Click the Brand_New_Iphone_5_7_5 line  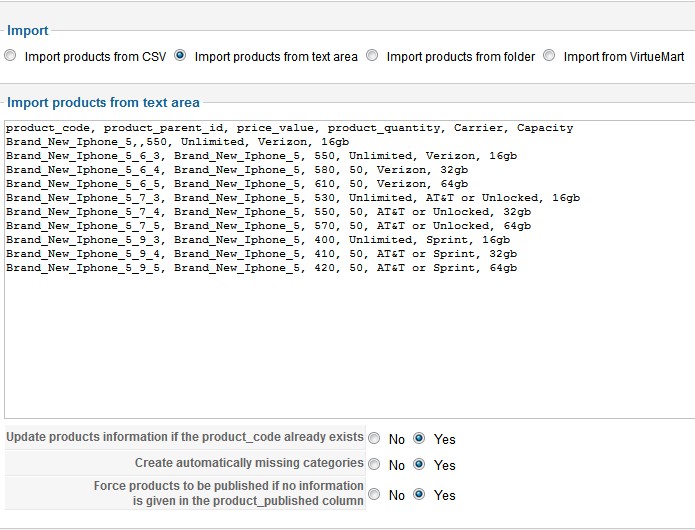pyautogui.click(x=268, y=226)
